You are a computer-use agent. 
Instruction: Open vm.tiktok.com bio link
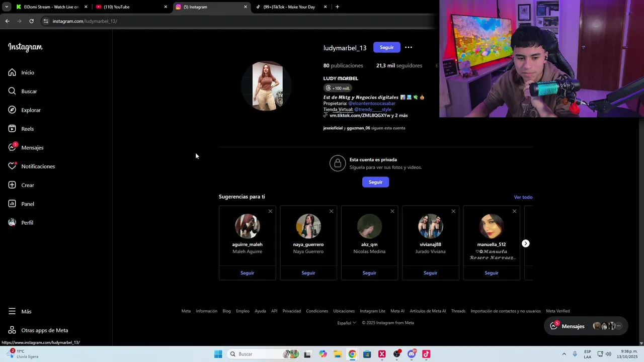tap(368, 116)
